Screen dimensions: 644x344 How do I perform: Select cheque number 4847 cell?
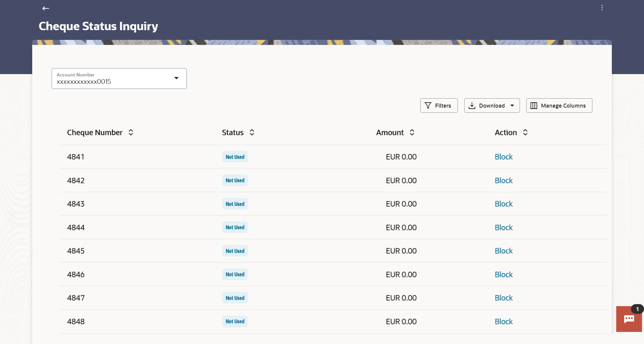point(76,298)
